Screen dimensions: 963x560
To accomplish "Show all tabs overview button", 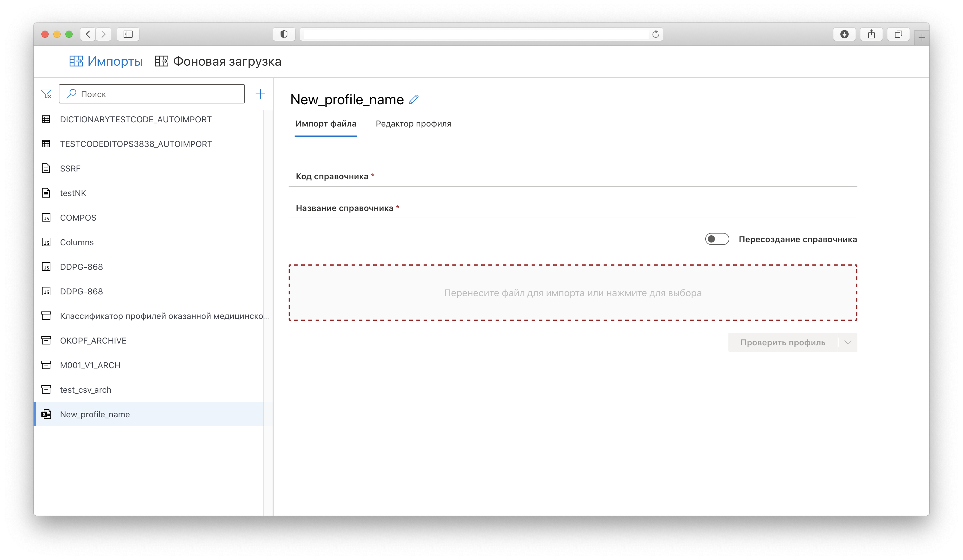I will 898,34.
